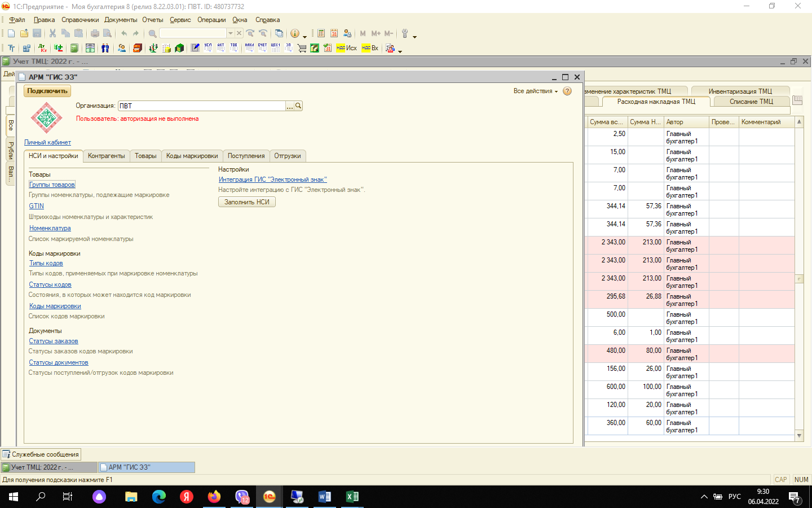Open the Отчеты menu
812x508 pixels.
[152, 20]
